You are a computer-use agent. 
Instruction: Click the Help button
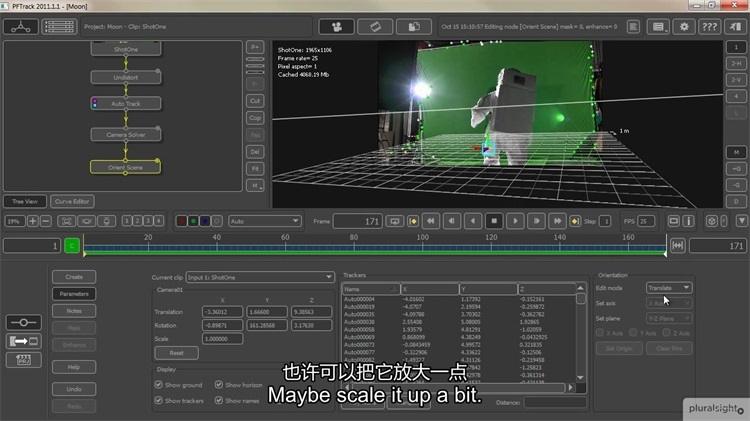[x=74, y=367]
